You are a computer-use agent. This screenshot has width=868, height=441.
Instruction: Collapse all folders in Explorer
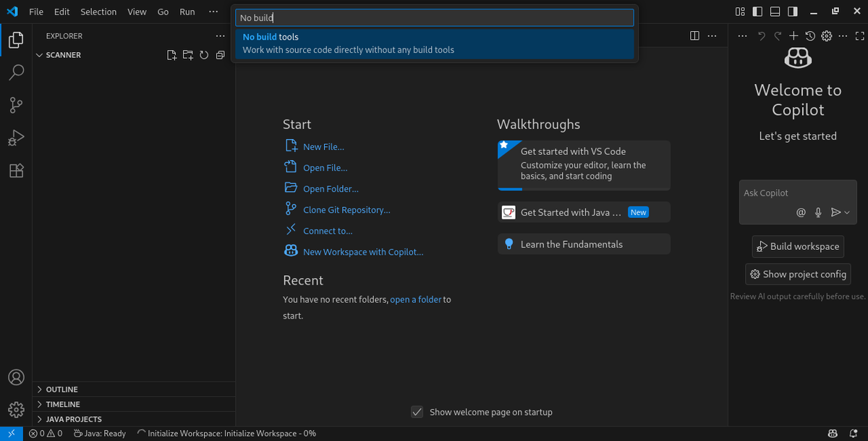pyautogui.click(x=220, y=55)
